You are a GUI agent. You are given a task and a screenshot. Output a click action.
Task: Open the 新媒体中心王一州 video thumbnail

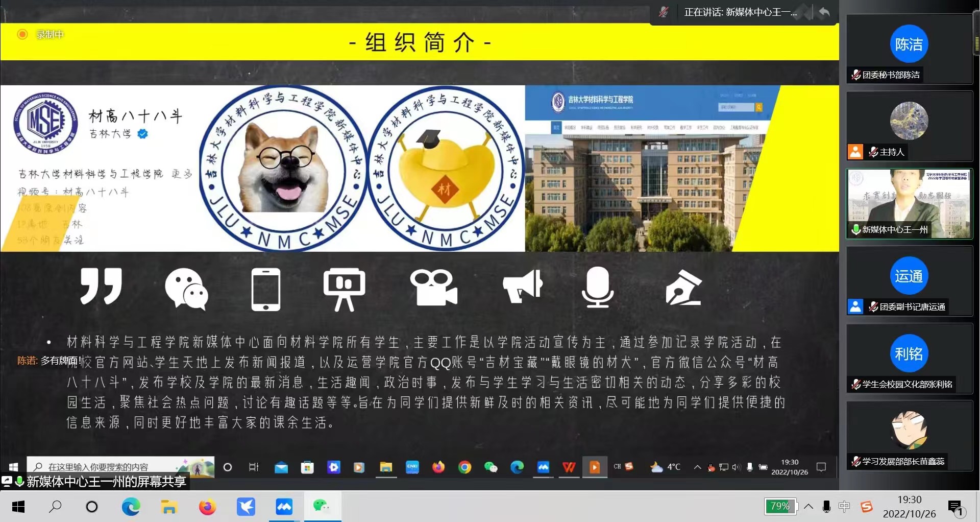coord(909,204)
